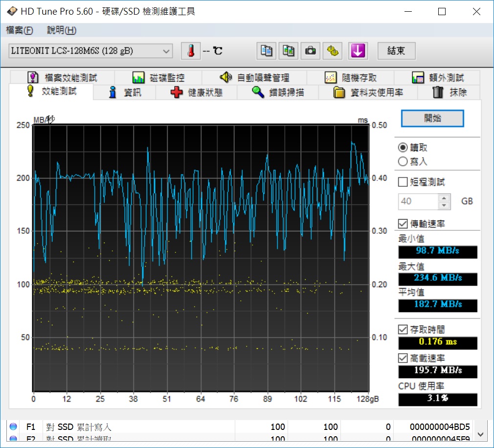The width and height of the screenshot is (494, 448).
Task: Decrease short stroke GB with down arrow
Action: [444, 205]
